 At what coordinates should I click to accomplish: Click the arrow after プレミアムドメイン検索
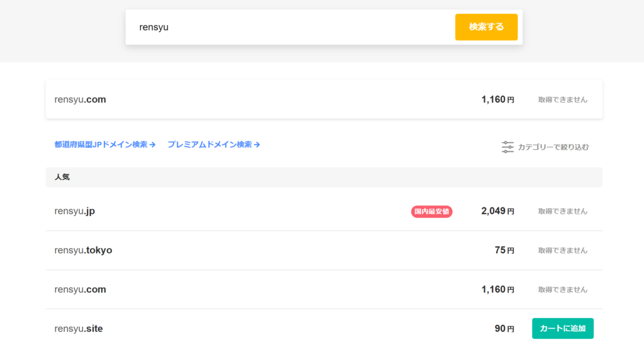pos(257,145)
